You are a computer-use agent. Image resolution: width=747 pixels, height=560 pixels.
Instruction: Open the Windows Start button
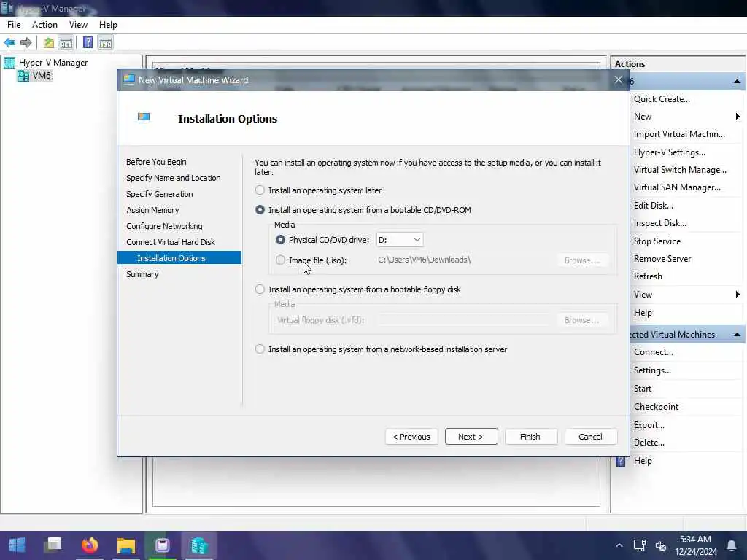tap(18, 545)
